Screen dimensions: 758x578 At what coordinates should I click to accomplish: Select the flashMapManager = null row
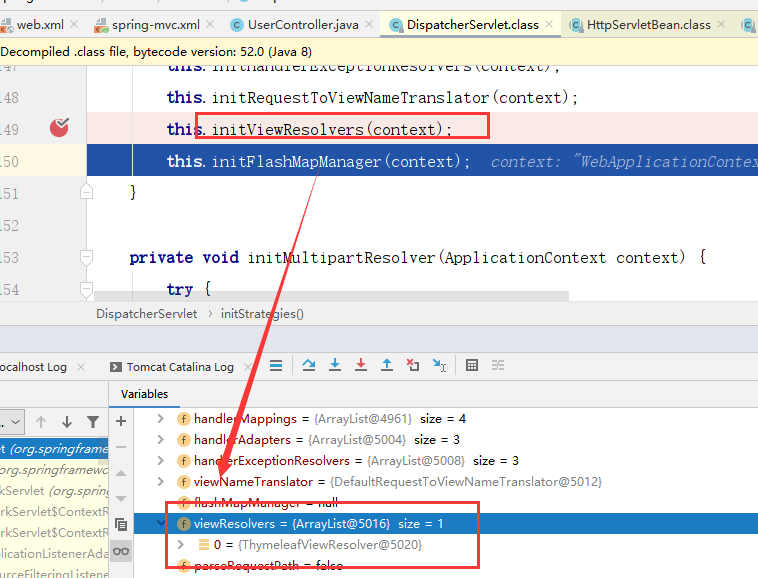(x=446, y=503)
